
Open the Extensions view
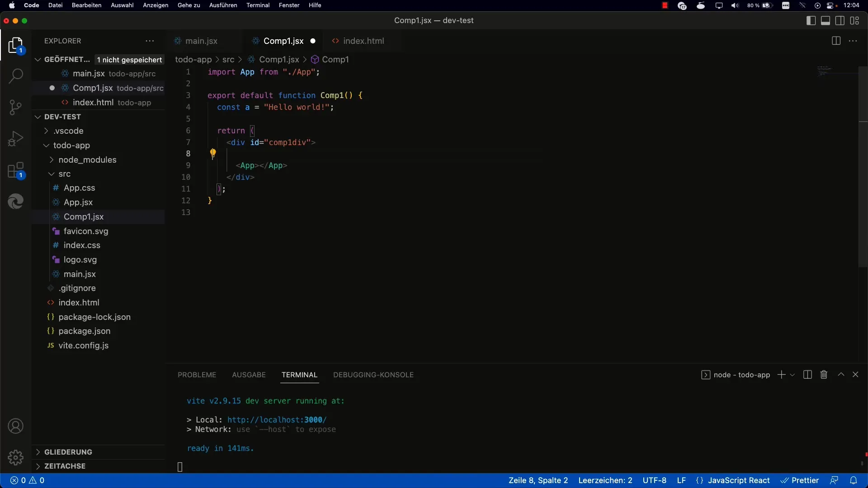(16, 171)
